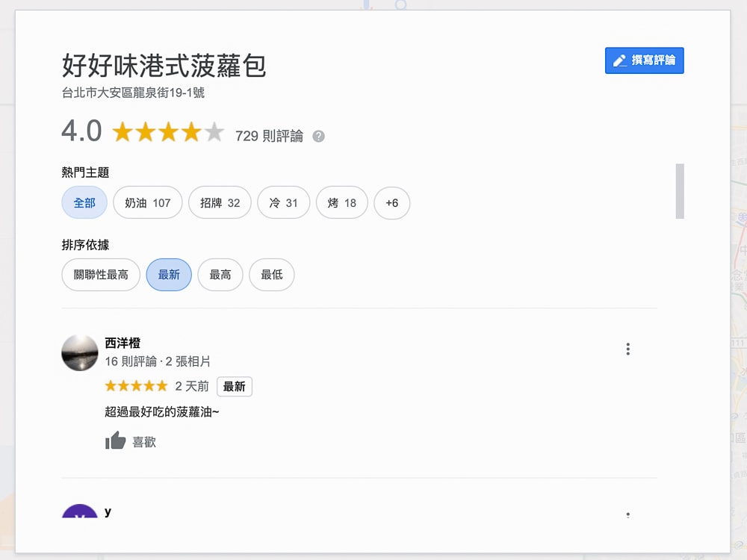The width and height of the screenshot is (747, 560).
Task: Sort reviews by 最高 rating
Action: click(x=220, y=275)
